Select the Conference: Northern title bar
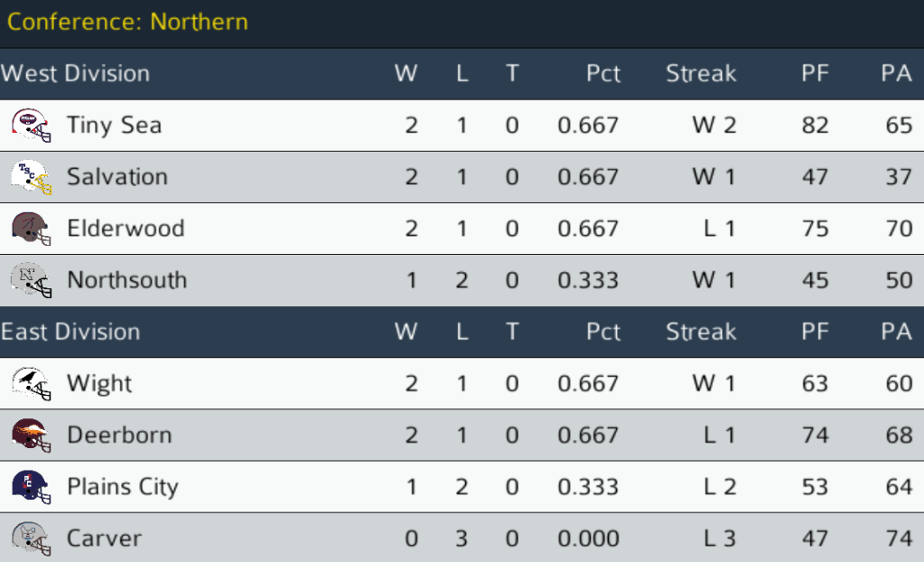The image size is (924, 562). click(x=127, y=22)
